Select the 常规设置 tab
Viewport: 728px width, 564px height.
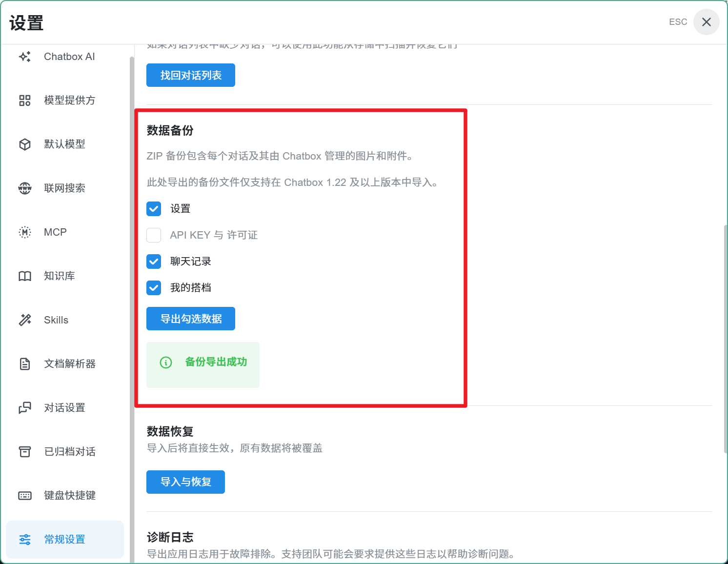point(65,540)
